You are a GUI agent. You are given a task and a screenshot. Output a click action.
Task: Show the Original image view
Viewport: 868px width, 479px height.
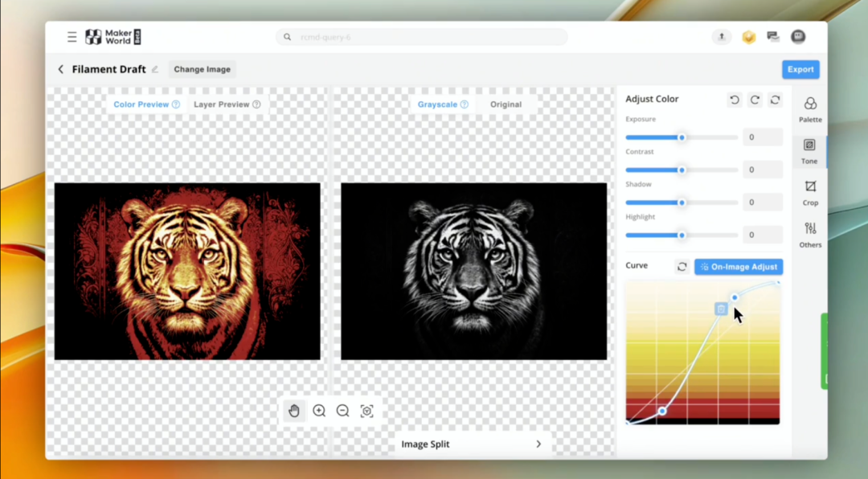(506, 104)
